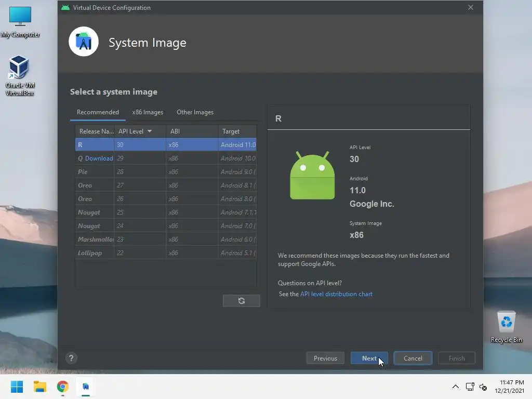Open the muted volume tray icon
The width and height of the screenshot is (532, 399).
pyautogui.click(x=483, y=387)
